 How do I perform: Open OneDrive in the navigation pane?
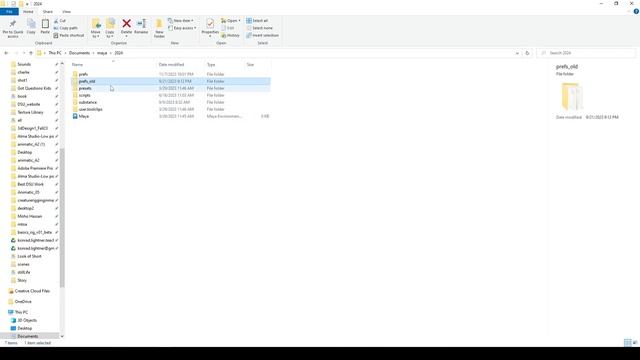(x=23, y=302)
